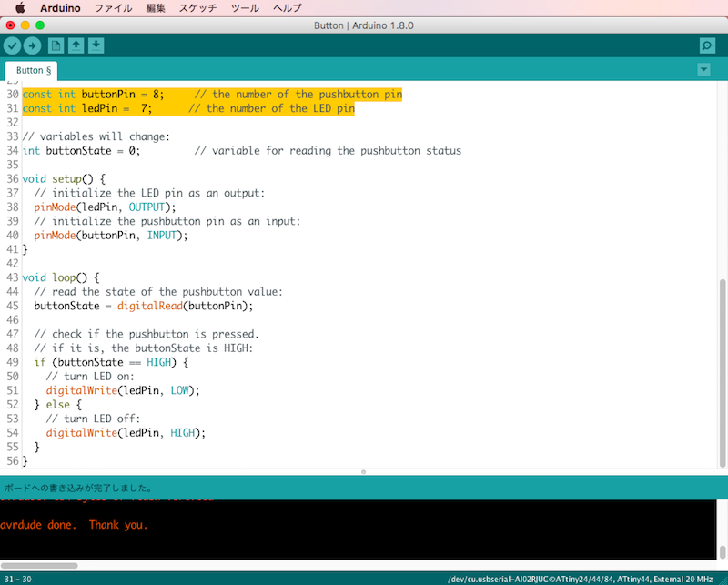Image resolution: width=728 pixels, height=585 pixels.
Task: Click the highlighted 'const int buttonPin = 8;' line
Action: coord(212,95)
